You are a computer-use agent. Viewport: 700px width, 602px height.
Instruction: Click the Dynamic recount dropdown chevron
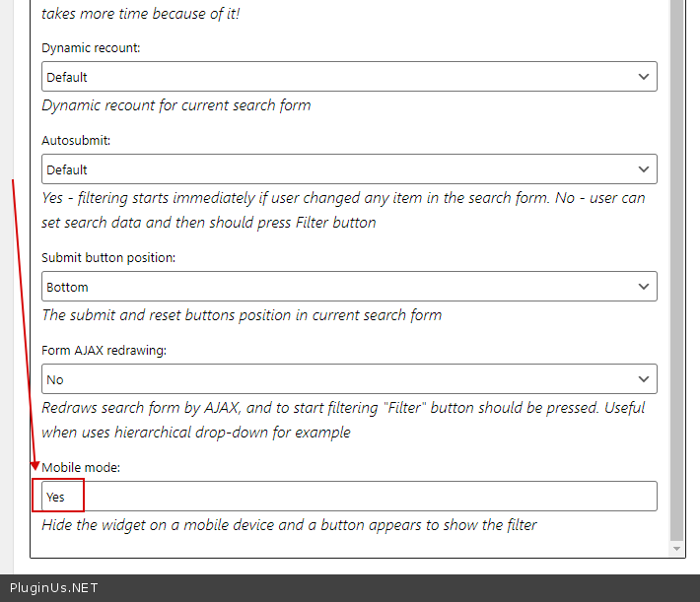[644, 77]
